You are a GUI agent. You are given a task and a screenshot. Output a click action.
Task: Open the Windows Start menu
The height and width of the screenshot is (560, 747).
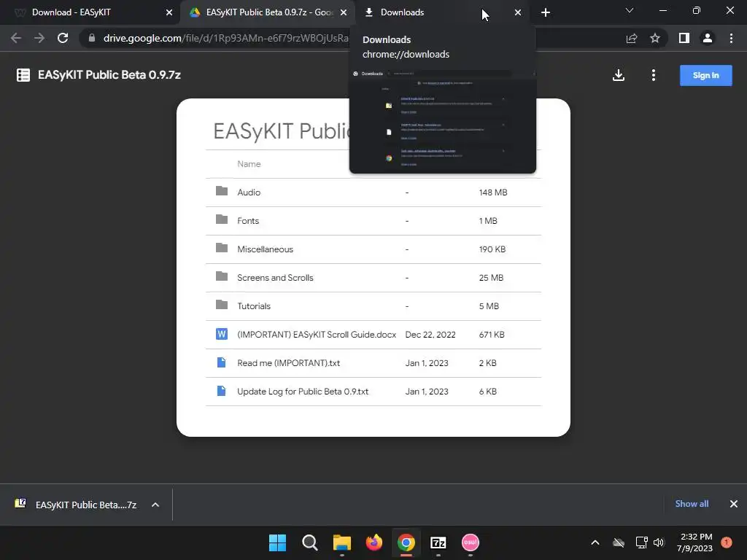point(277,542)
